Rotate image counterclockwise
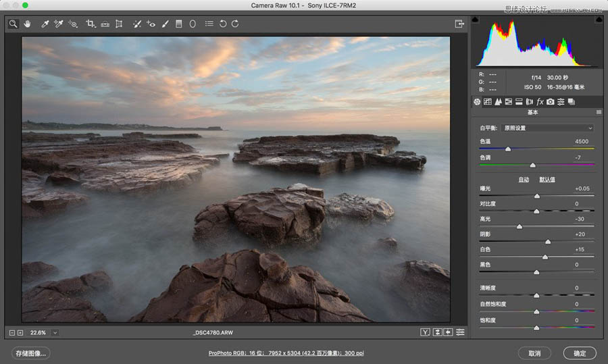 pyautogui.click(x=222, y=24)
